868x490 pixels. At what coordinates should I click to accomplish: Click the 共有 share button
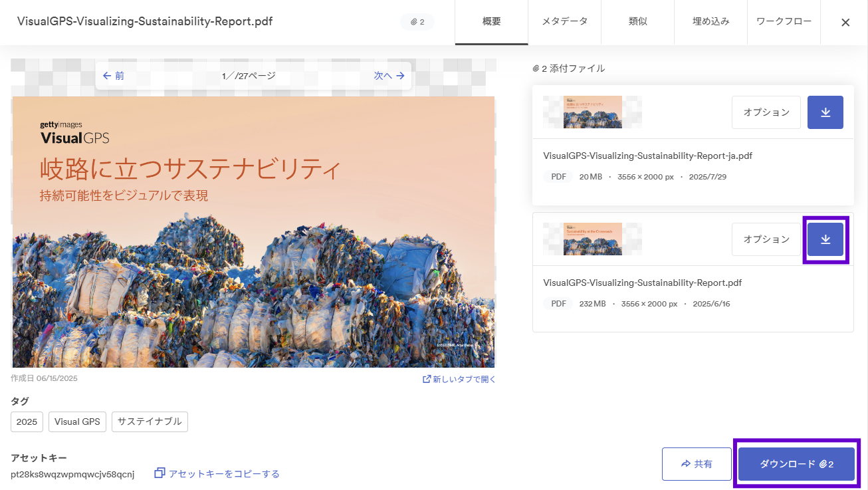pos(697,464)
